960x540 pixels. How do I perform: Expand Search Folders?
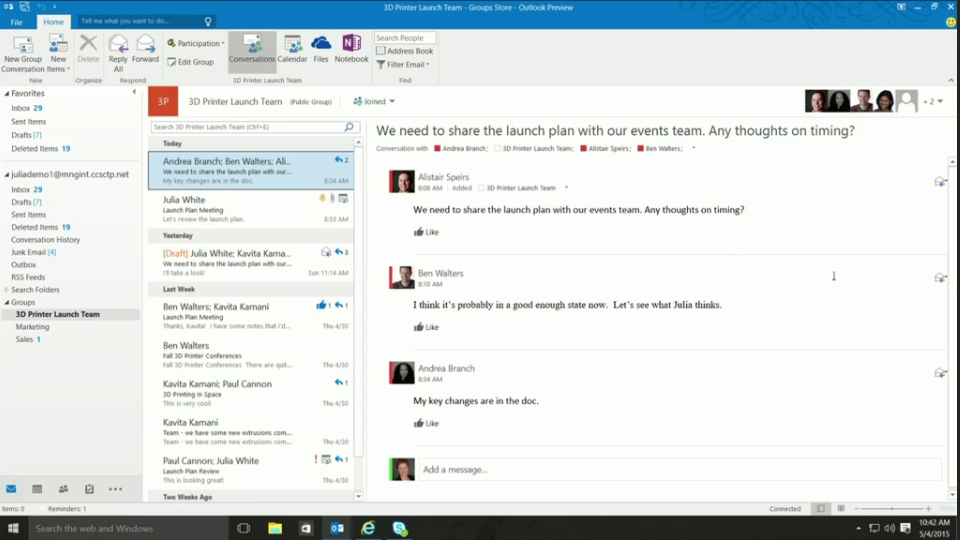7,290
